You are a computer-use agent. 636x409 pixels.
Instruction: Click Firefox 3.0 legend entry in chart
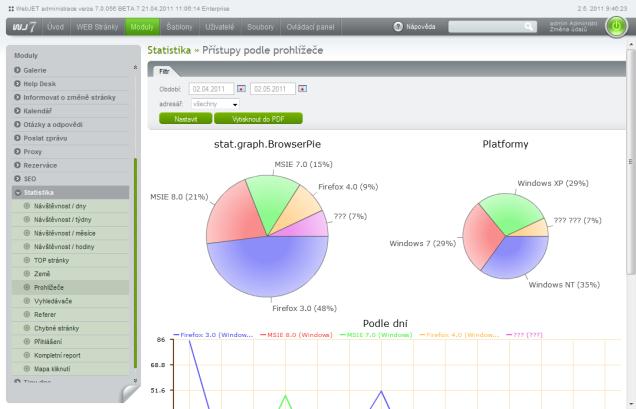[213, 335]
